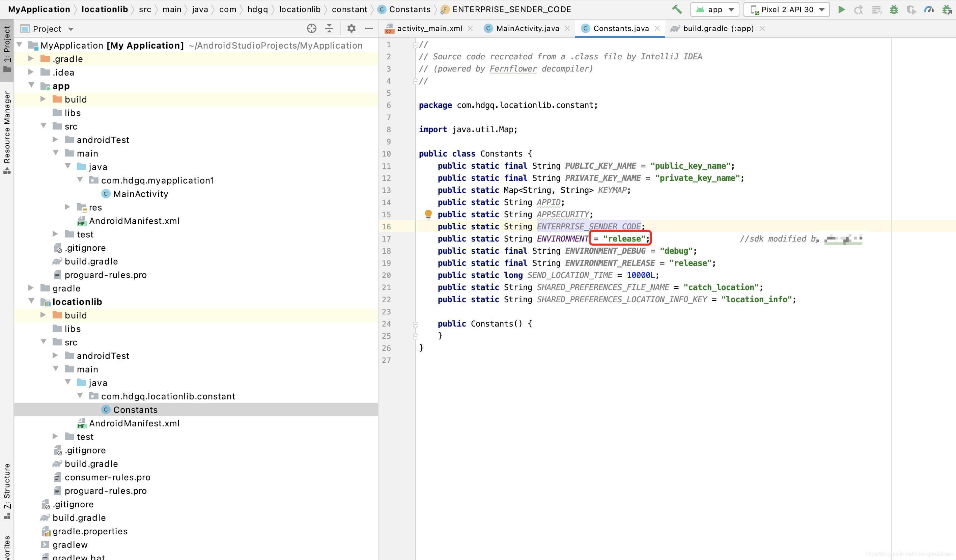Select locationlib build.gradle file
This screenshot has height=560, width=956.
(91, 464)
